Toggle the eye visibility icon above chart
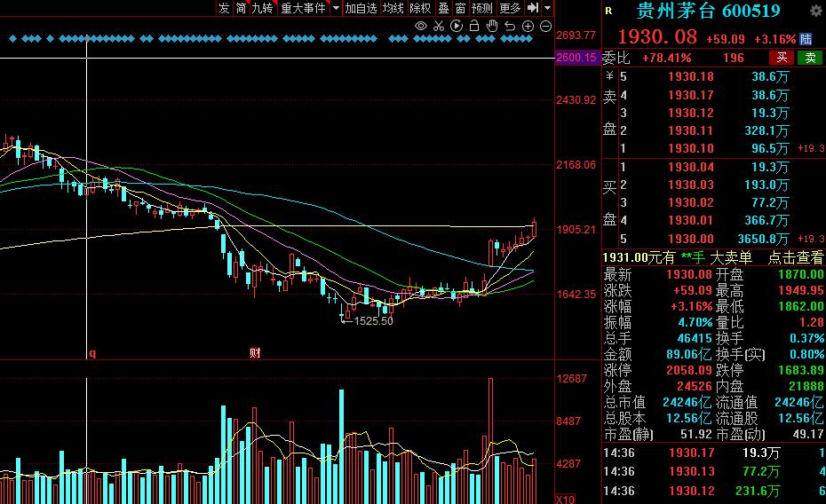 [x=421, y=26]
